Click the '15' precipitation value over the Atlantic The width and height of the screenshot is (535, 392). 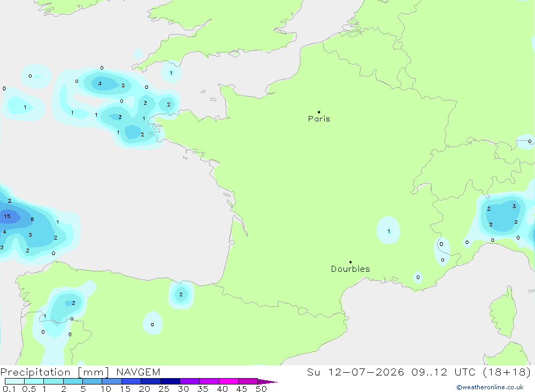point(7,216)
